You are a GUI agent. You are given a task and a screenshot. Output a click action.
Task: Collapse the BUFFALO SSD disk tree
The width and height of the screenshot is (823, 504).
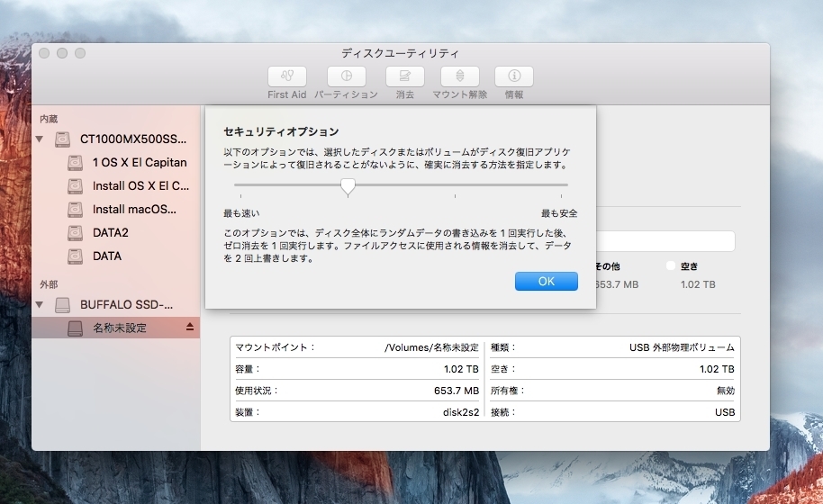41,305
